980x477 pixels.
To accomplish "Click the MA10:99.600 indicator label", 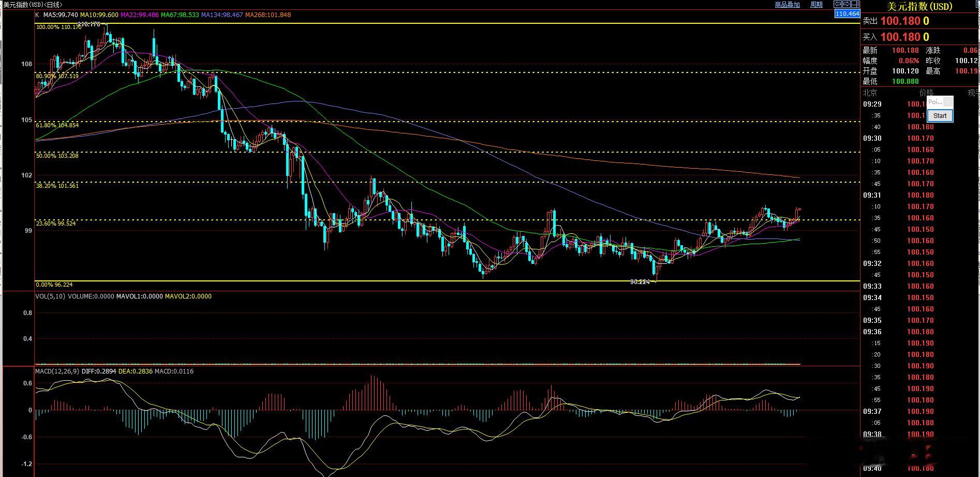I will [x=99, y=15].
